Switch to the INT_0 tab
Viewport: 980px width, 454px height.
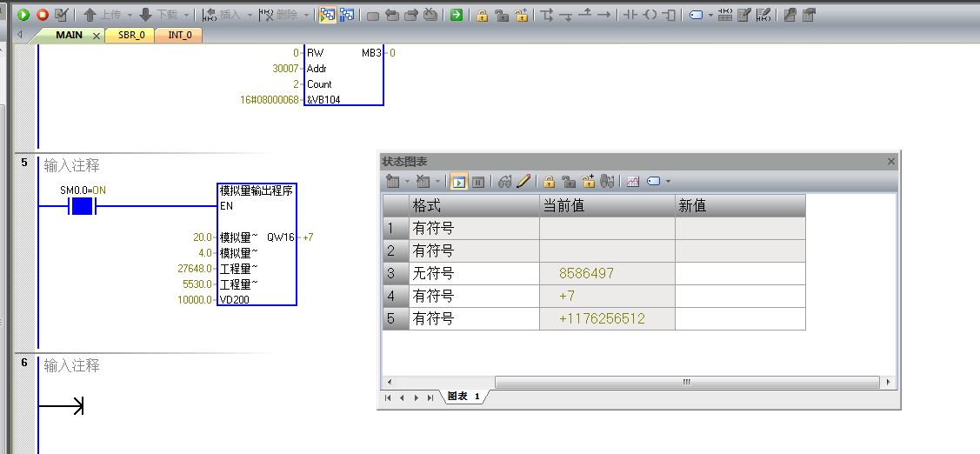[x=179, y=35]
